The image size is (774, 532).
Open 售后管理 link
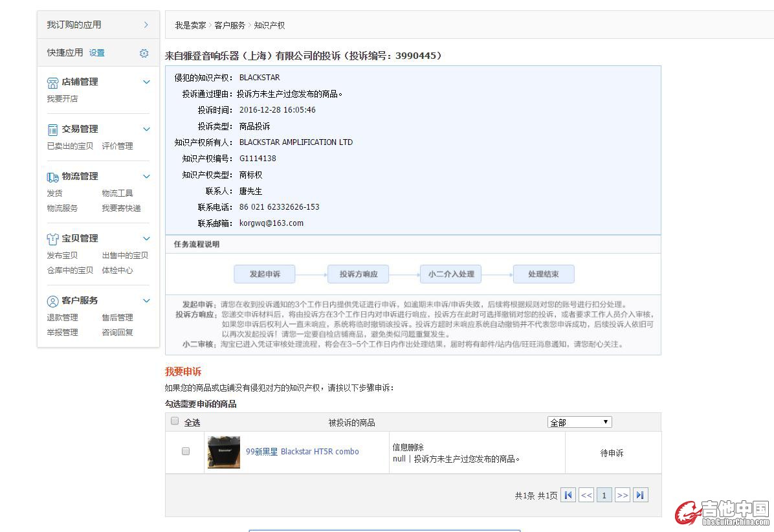[118, 317]
